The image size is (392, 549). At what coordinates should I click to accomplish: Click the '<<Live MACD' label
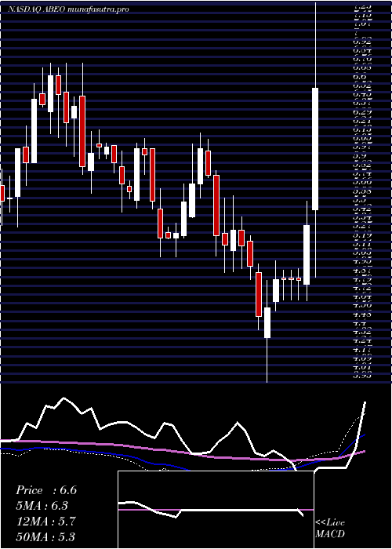point(330,529)
